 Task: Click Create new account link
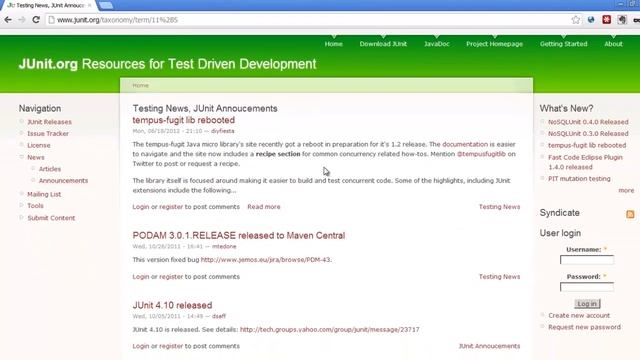tap(579, 316)
